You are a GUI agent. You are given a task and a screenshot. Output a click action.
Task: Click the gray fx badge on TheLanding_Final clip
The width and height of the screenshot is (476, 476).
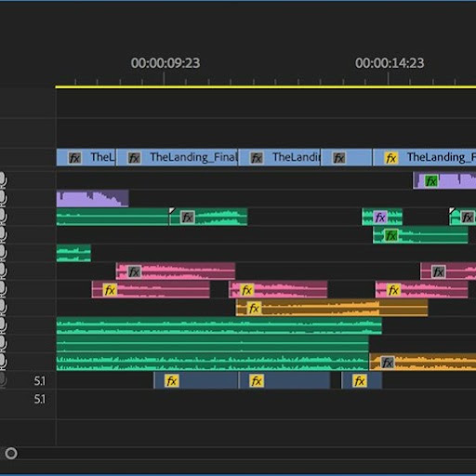click(x=134, y=158)
